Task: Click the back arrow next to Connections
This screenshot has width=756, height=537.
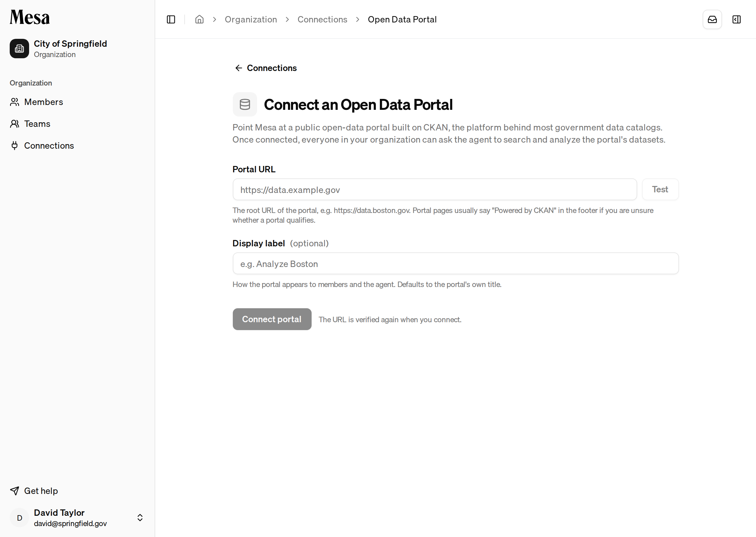Action: coord(239,68)
